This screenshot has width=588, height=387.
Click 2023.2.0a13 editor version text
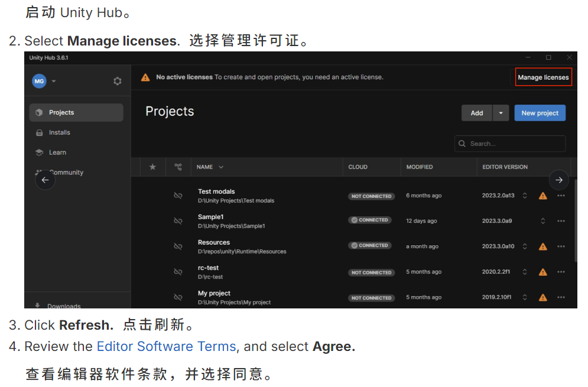(x=498, y=196)
